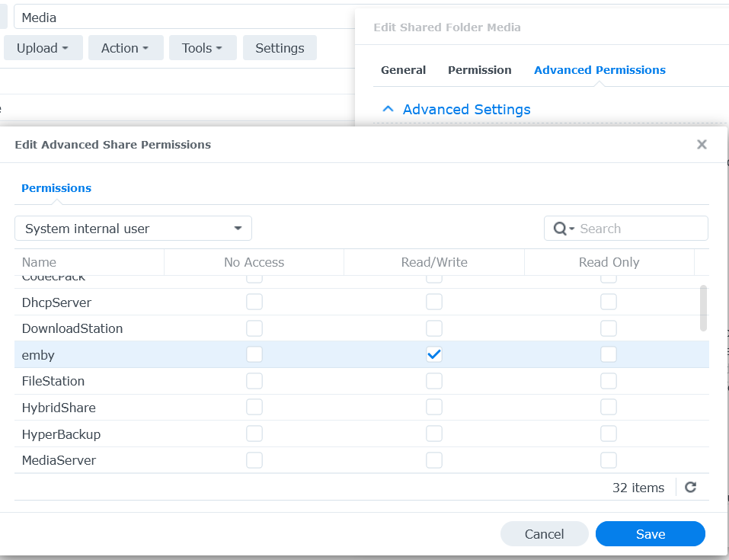Click the refresh icon beside 32 items
Screen dimensions: 729x560
click(x=690, y=488)
